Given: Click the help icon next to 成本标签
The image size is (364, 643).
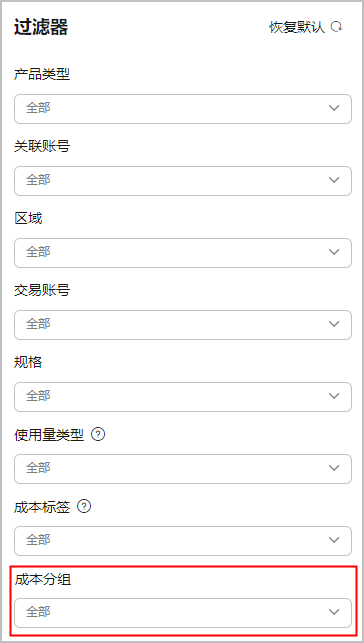Looking at the screenshot, I should pyautogui.click(x=84, y=506).
